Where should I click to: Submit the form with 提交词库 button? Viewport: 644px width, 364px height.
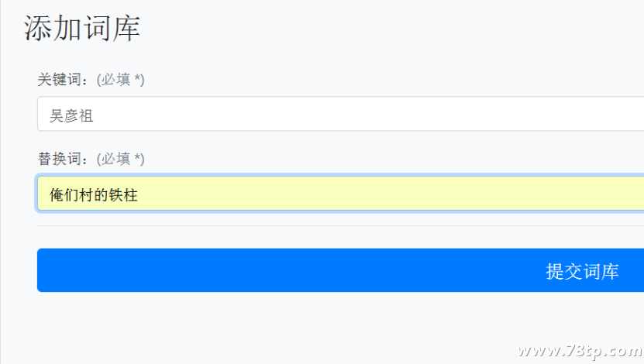(x=340, y=270)
